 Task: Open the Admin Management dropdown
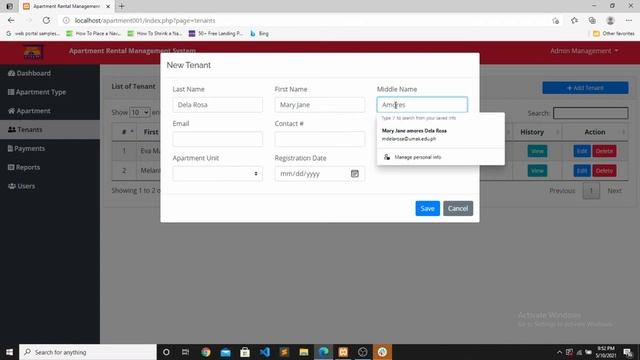pyautogui.click(x=584, y=51)
